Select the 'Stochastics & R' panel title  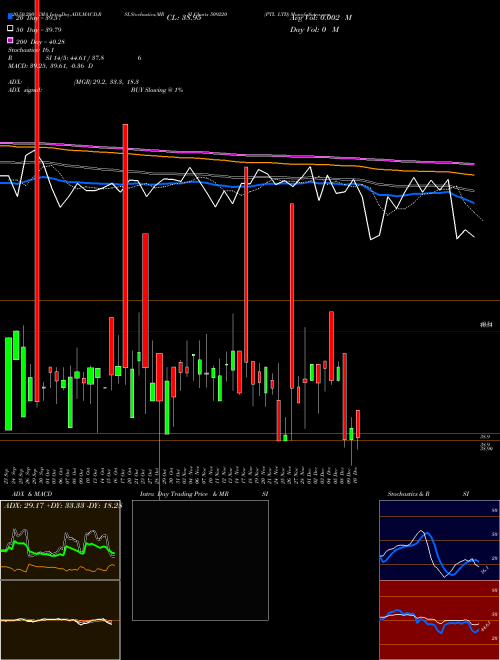(x=408, y=494)
